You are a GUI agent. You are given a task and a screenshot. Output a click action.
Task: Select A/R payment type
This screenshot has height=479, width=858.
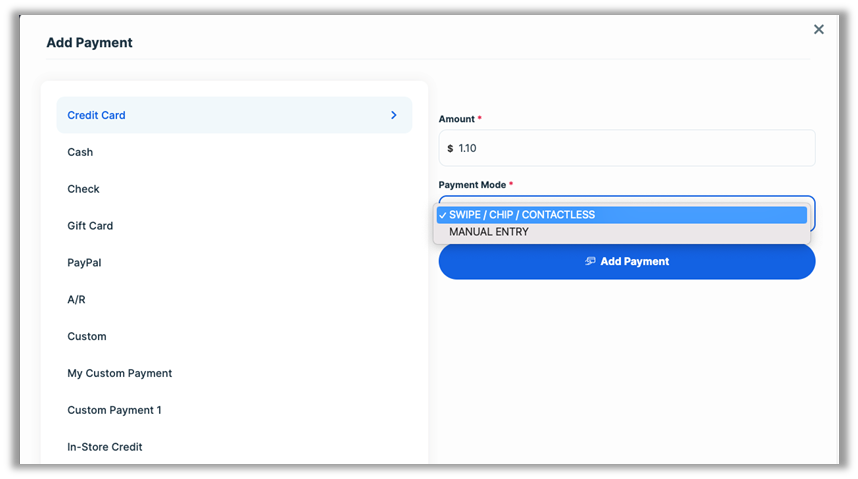tap(76, 300)
